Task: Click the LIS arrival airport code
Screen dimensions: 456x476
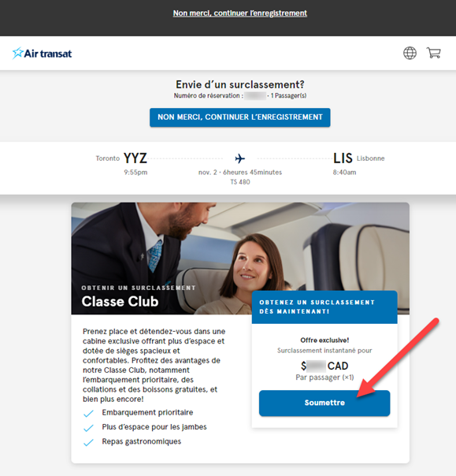Action: click(x=343, y=158)
